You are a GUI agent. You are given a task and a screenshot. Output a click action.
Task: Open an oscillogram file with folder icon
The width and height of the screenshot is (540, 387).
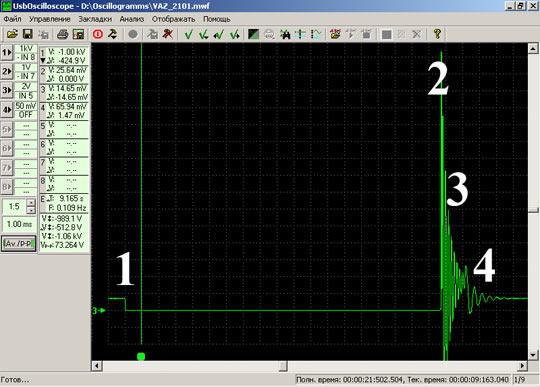click(12, 34)
